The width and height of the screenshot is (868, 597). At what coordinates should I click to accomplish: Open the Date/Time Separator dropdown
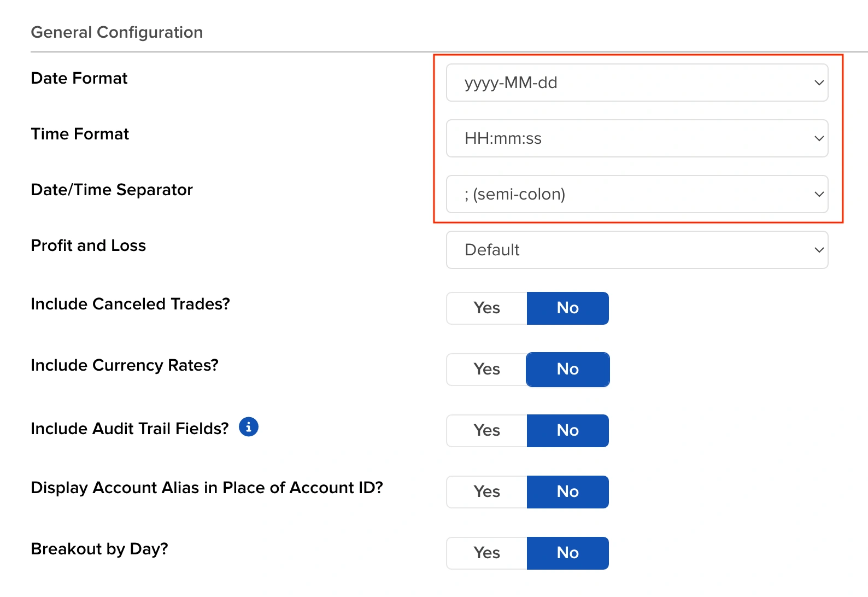click(x=636, y=194)
